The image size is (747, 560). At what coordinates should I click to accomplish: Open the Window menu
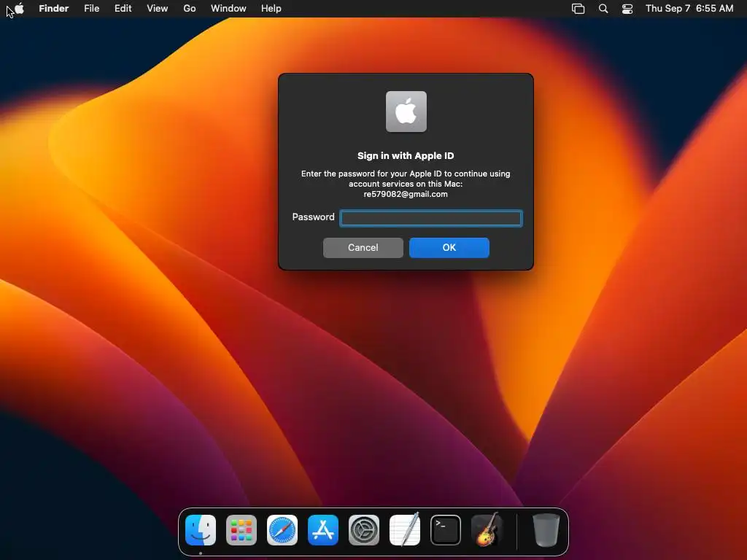228,9
